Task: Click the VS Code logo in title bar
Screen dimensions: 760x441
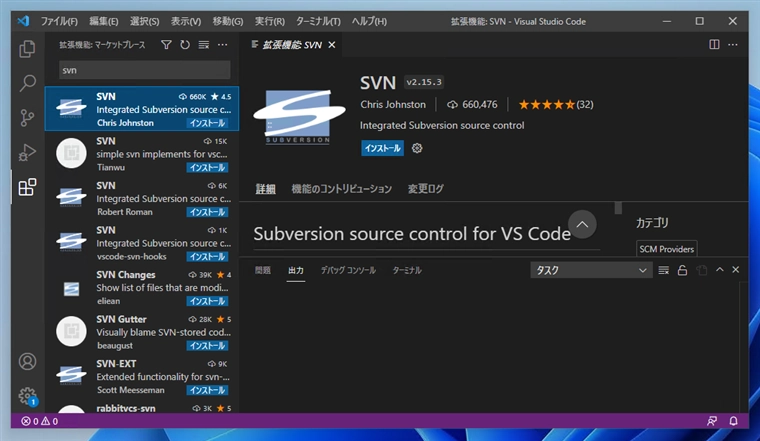Action: [23, 21]
